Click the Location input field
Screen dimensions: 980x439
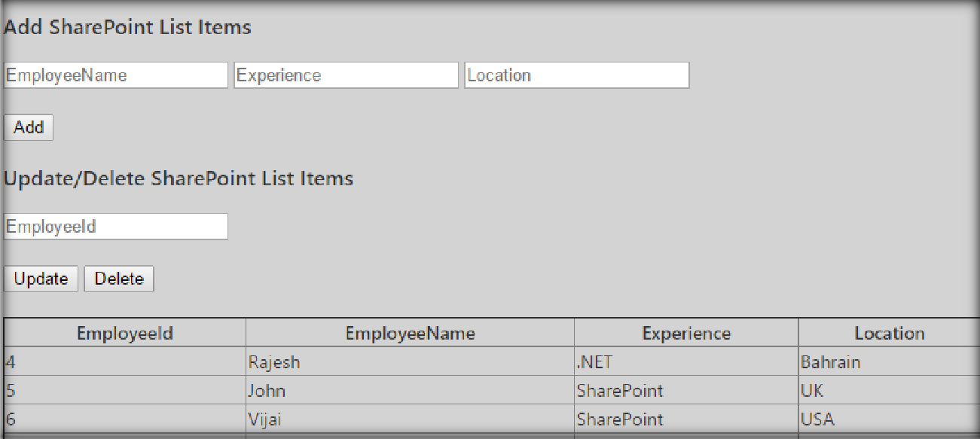click(x=576, y=75)
